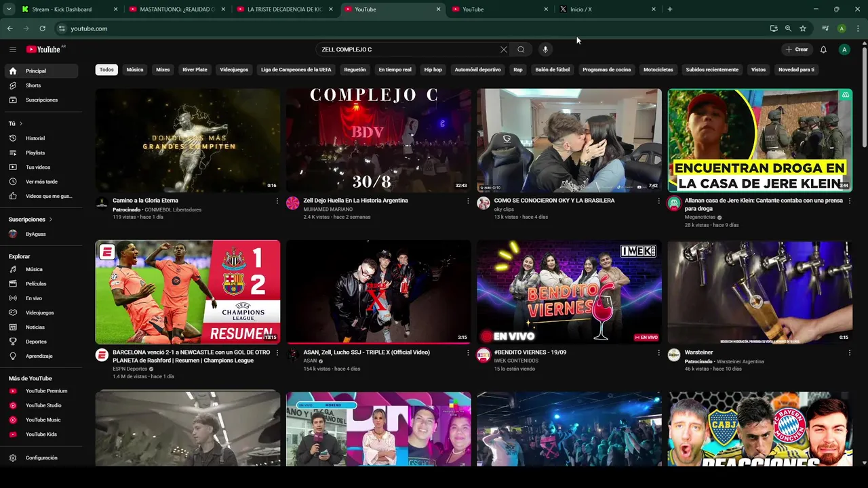This screenshot has width=868, height=488.
Task: Open YouTube Studio link
Action: (41, 405)
